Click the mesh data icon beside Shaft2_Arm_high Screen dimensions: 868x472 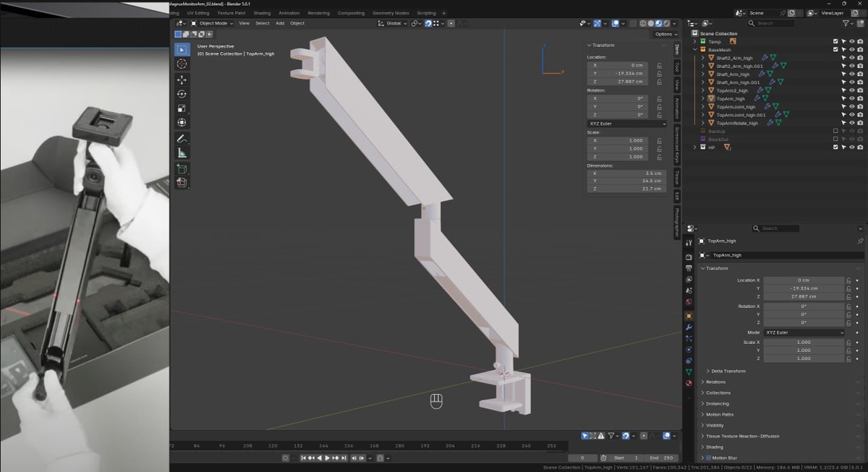[772, 58]
